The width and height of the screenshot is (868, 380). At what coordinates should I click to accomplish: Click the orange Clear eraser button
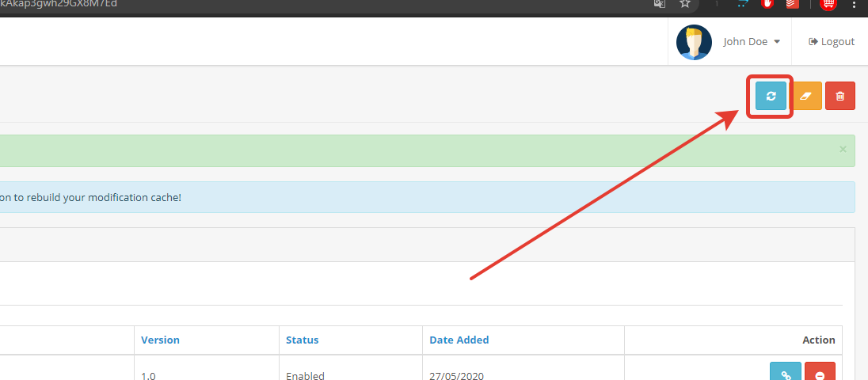(x=806, y=96)
